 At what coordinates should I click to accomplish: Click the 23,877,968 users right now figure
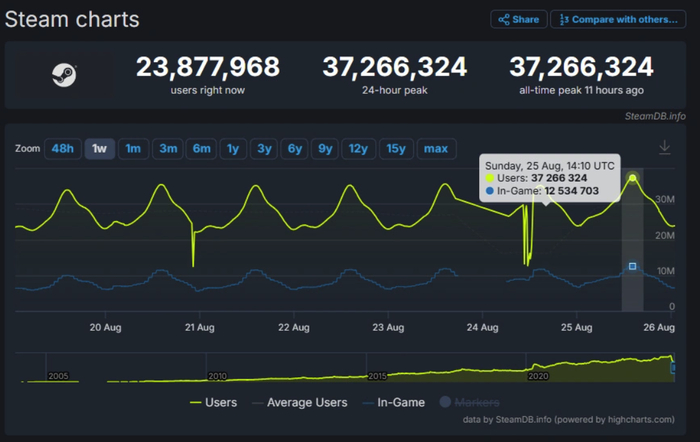pos(208,67)
